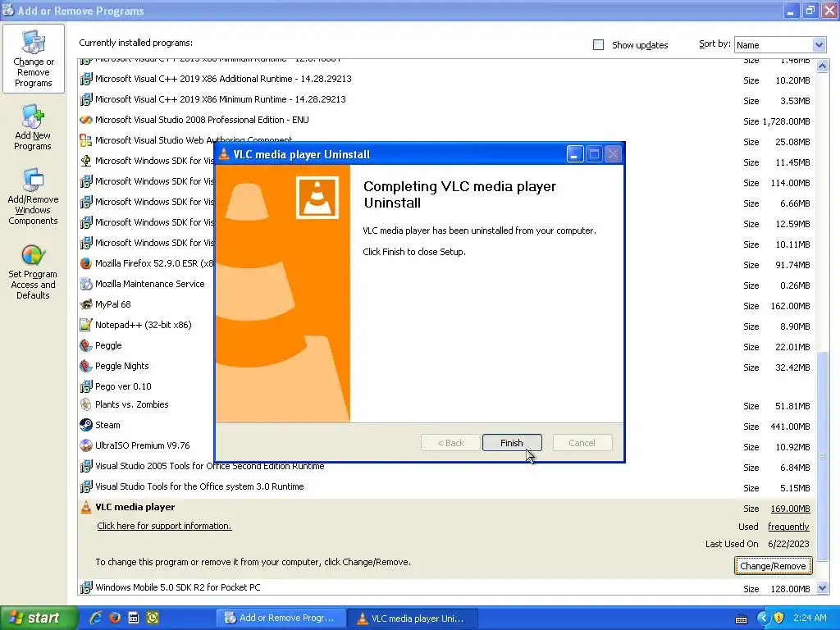Viewport: 840px width, 630px height.
Task: Select UltraISO Premium V9.76 entry text
Action: (143, 445)
